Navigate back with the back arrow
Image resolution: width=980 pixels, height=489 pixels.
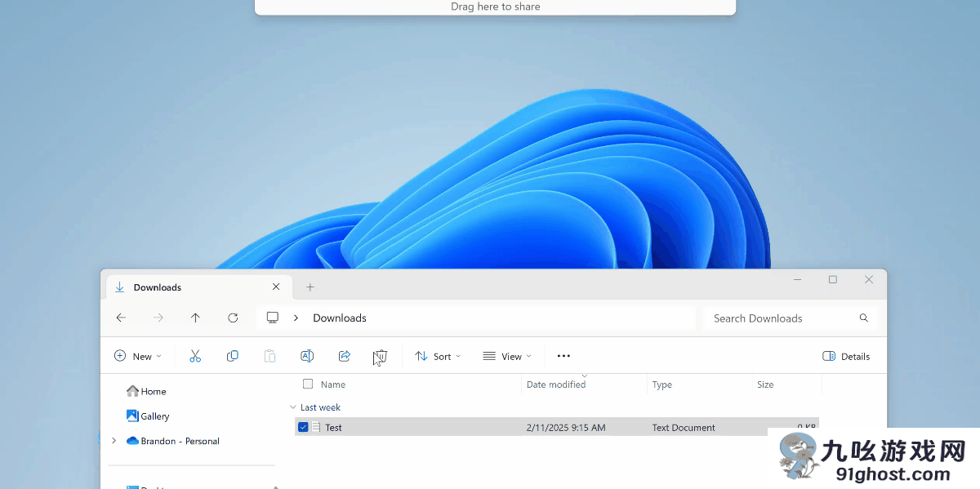121,318
